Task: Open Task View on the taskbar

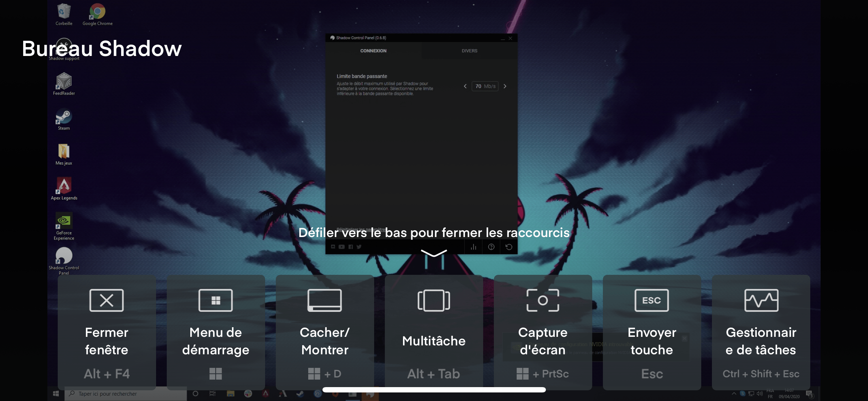Action: point(212,394)
